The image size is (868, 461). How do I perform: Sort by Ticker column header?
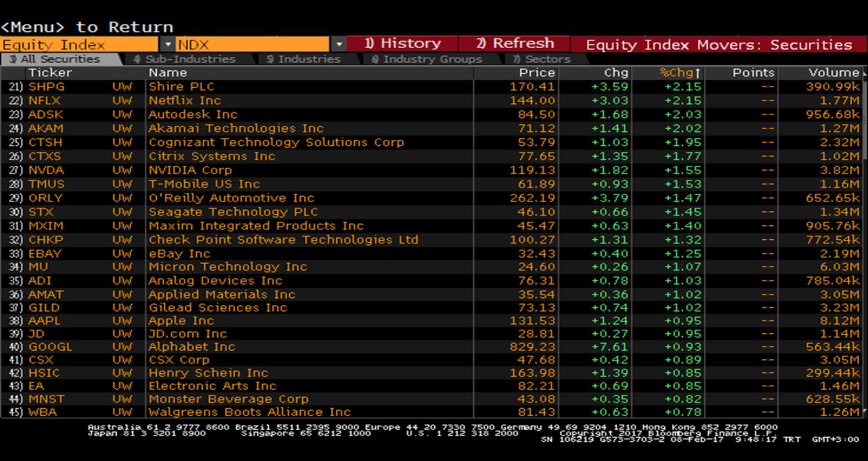50,73
